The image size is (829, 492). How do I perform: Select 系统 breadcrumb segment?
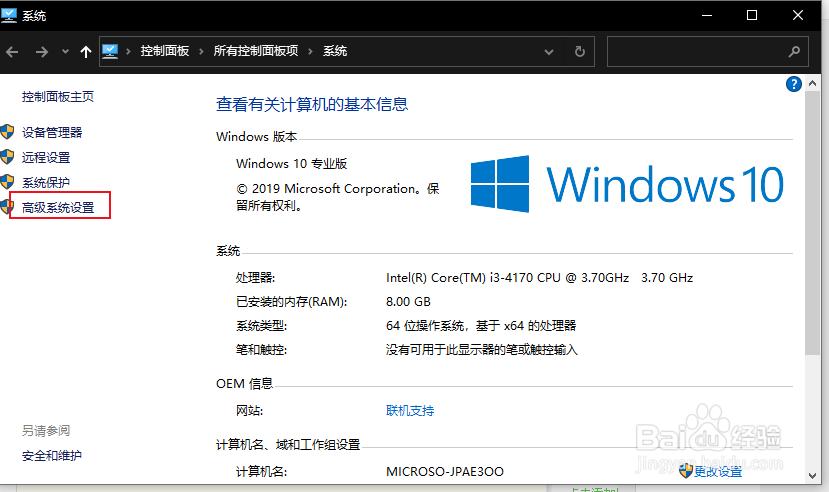(x=335, y=51)
